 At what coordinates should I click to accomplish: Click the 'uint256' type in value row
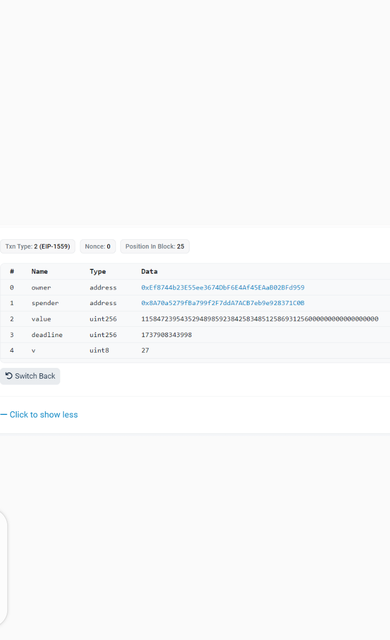[103, 319]
